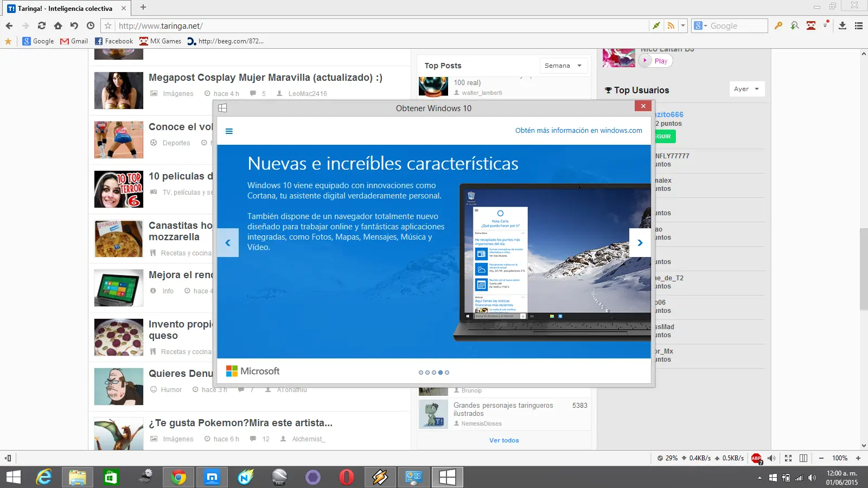Click the Adblock Plus icon in status bar
The width and height of the screenshot is (868, 488).
tap(757, 458)
